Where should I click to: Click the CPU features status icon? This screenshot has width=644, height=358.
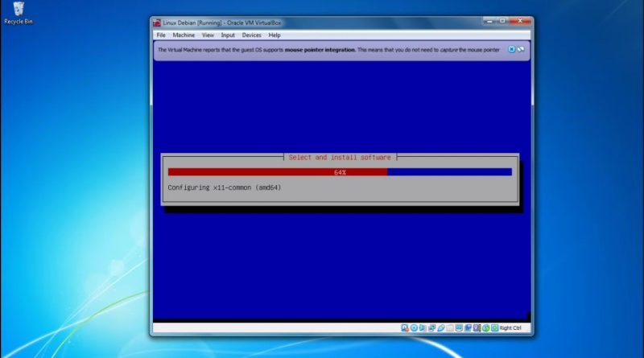click(x=477, y=327)
